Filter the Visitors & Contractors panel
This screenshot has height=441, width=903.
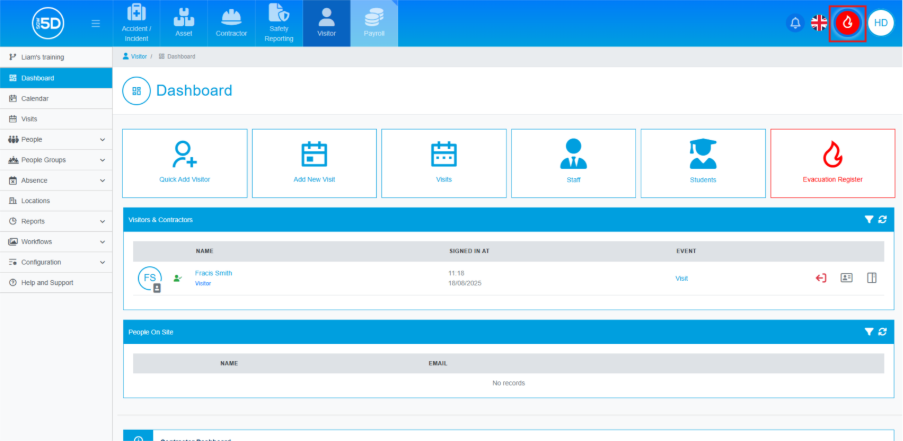pyautogui.click(x=869, y=219)
